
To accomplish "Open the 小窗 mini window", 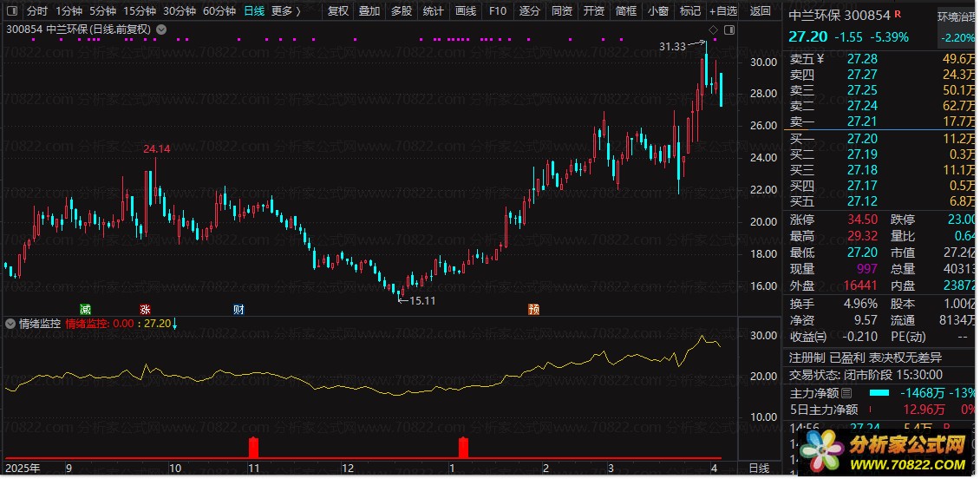I will 657,10.
